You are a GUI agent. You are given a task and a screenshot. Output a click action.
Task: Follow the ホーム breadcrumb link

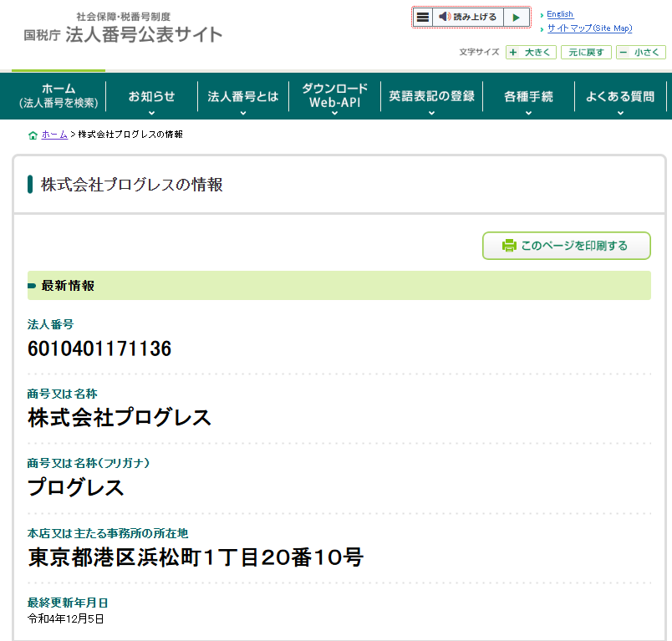tap(54, 135)
